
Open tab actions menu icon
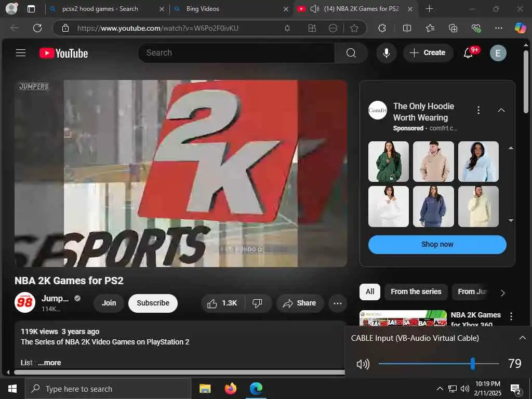tap(31, 9)
